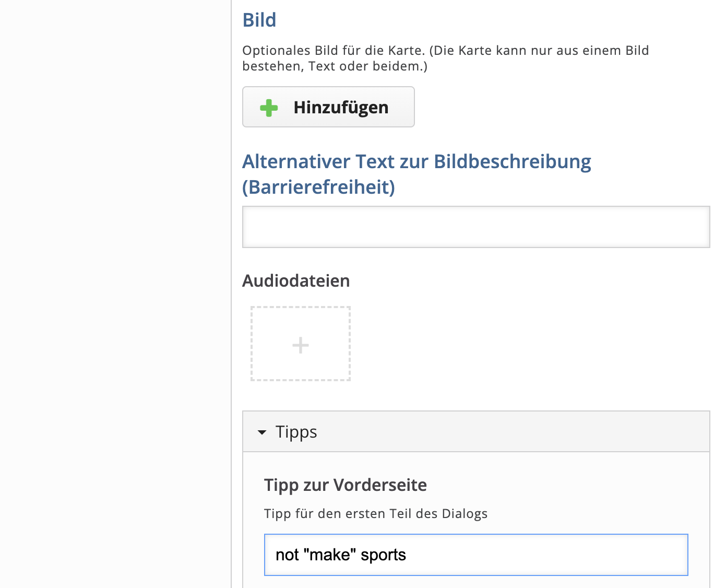Focus the alternative text input field
714x588 pixels.
tap(475, 227)
